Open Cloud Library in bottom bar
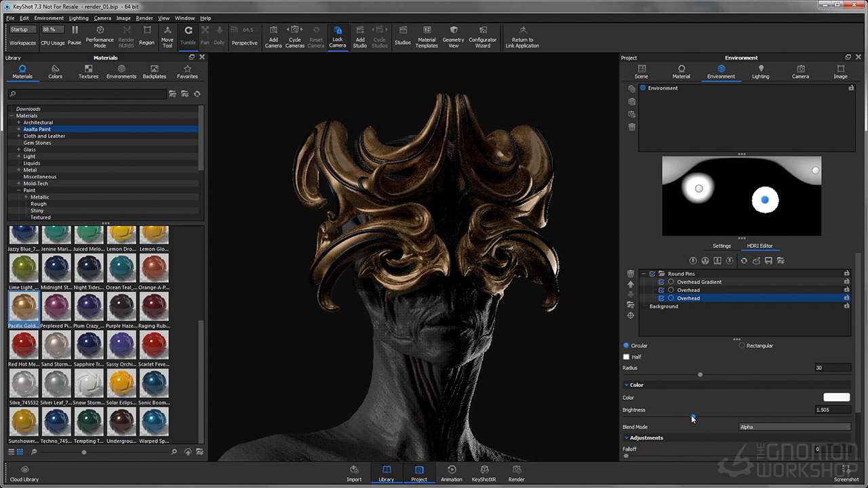This screenshot has width=868, height=488. click(24, 472)
